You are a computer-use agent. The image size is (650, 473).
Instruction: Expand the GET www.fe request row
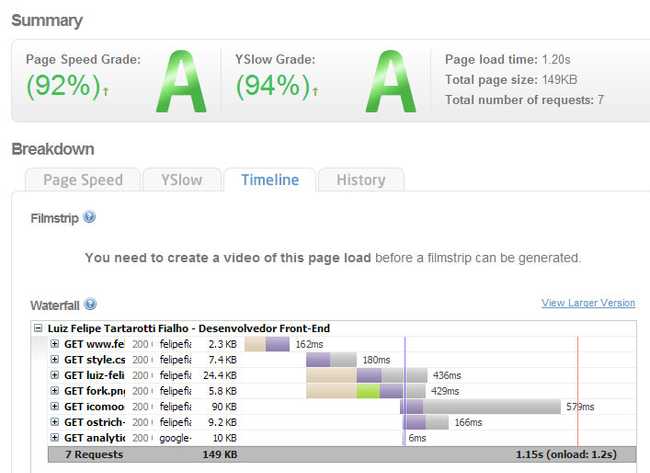(55, 344)
